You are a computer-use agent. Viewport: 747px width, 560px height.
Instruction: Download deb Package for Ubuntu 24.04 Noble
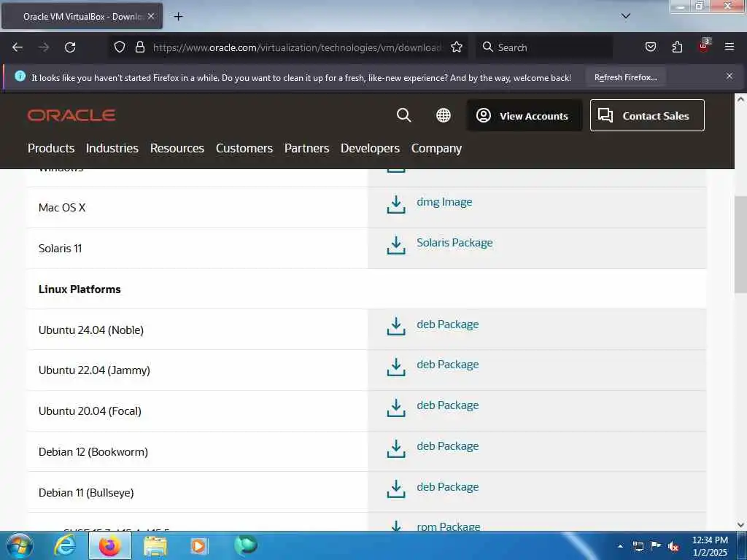pos(447,324)
